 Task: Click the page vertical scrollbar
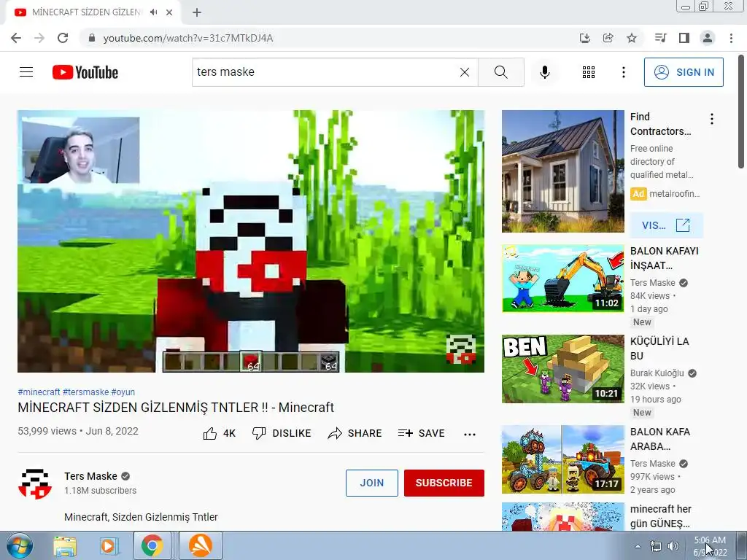741,111
